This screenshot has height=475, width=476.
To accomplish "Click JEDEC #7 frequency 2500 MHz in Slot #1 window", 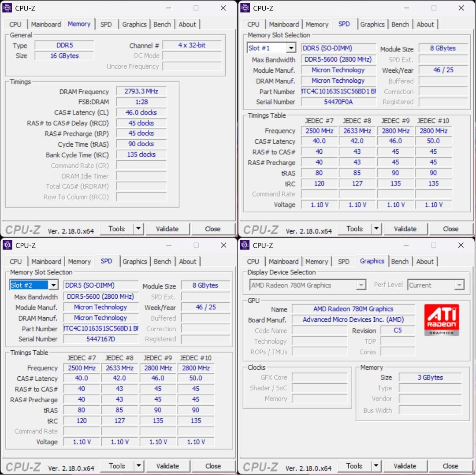I will [x=320, y=131].
